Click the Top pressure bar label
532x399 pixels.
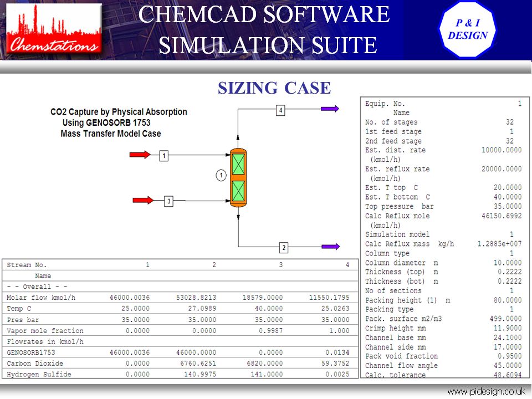(x=400, y=207)
